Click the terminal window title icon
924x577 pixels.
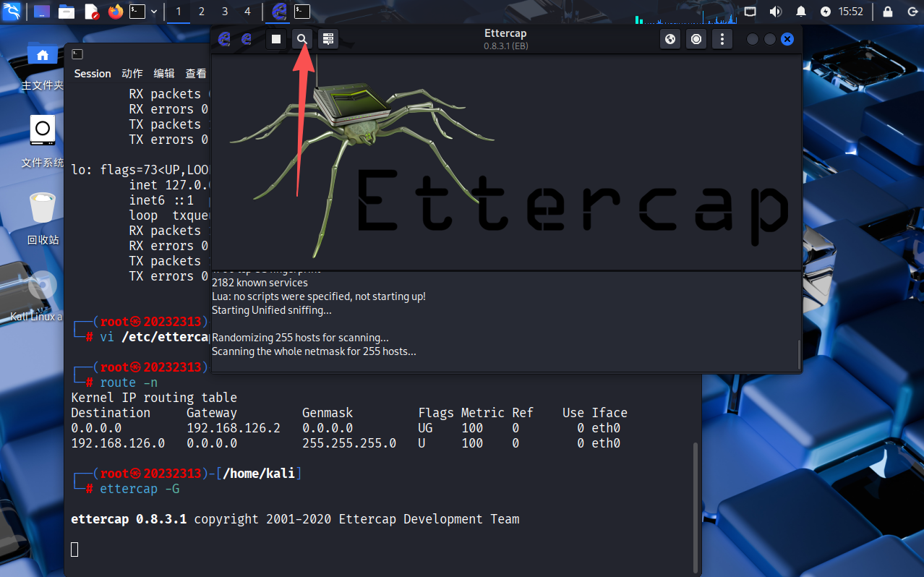pyautogui.click(x=77, y=54)
